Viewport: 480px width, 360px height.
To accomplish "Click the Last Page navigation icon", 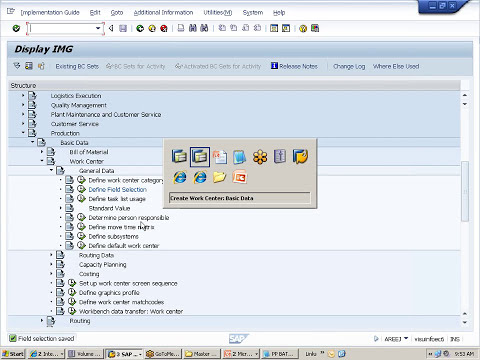I will point(257,28).
